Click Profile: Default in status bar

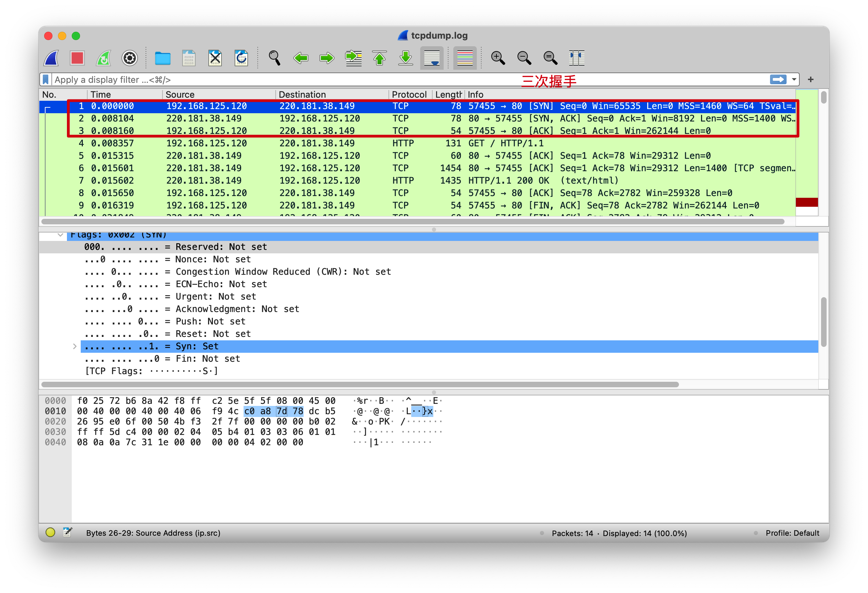pos(792,533)
